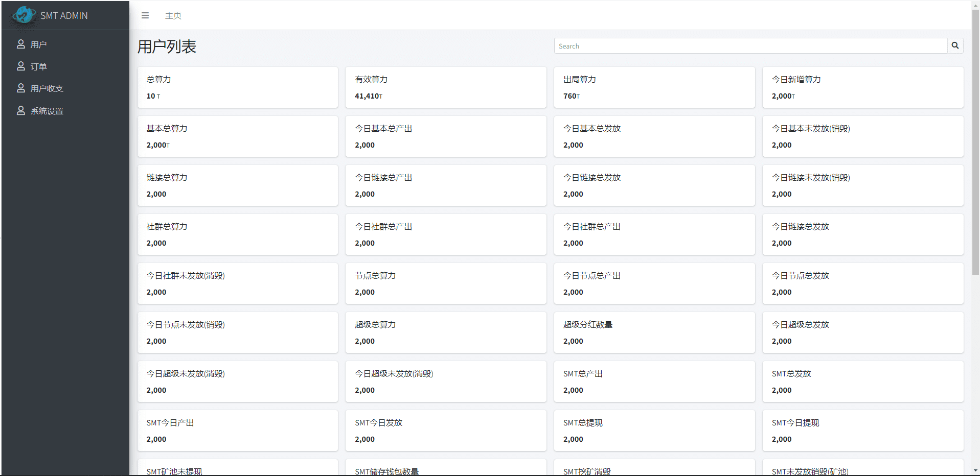This screenshot has height=476, width=980.
Task: Go to 订单 in the sidebar
Action: 39,67
